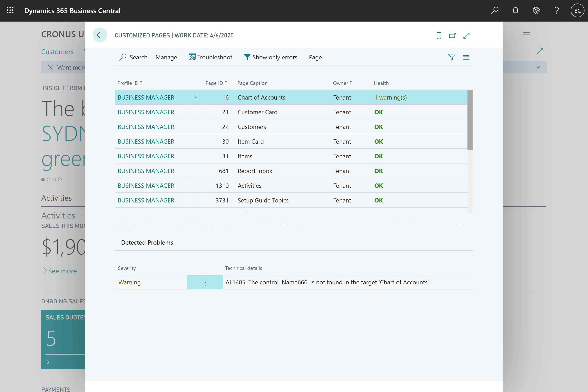Click BUSINESS MANAGER link for Items row
The width and height of the screenshot is (588, 392).
coord(146,156)
